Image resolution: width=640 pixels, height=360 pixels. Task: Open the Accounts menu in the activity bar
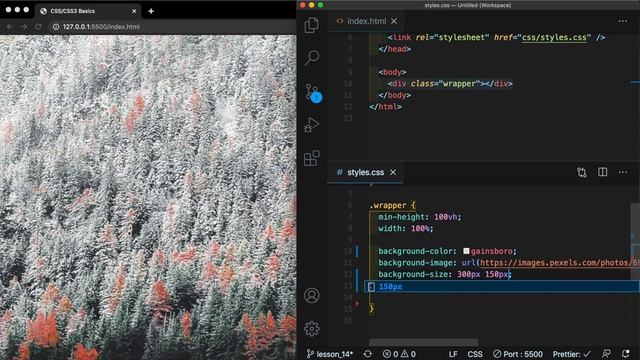point(312,296)
